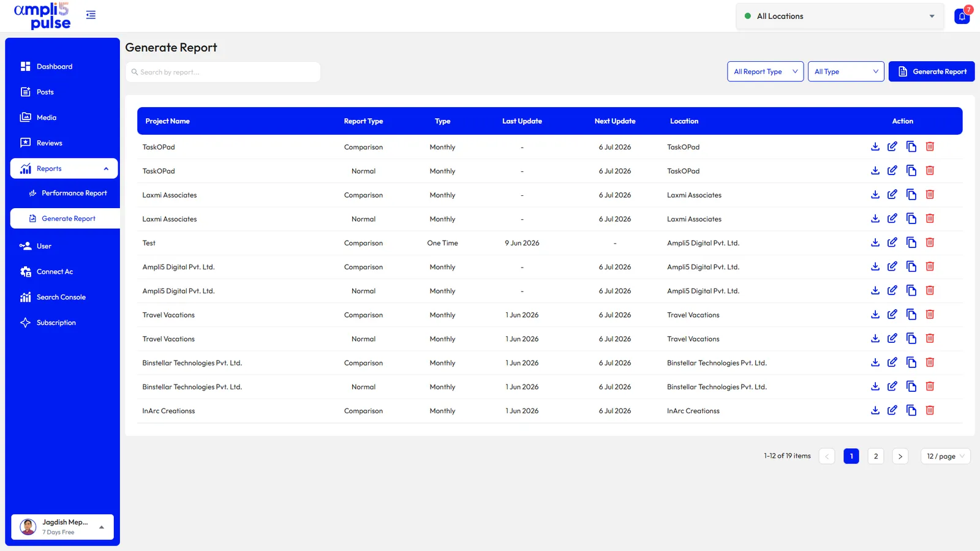The width and height of the screenshot is (980, 551).
Task: Copy the TaskOPad Normal report
Action: pyautogui.click(x=911, y=171)
